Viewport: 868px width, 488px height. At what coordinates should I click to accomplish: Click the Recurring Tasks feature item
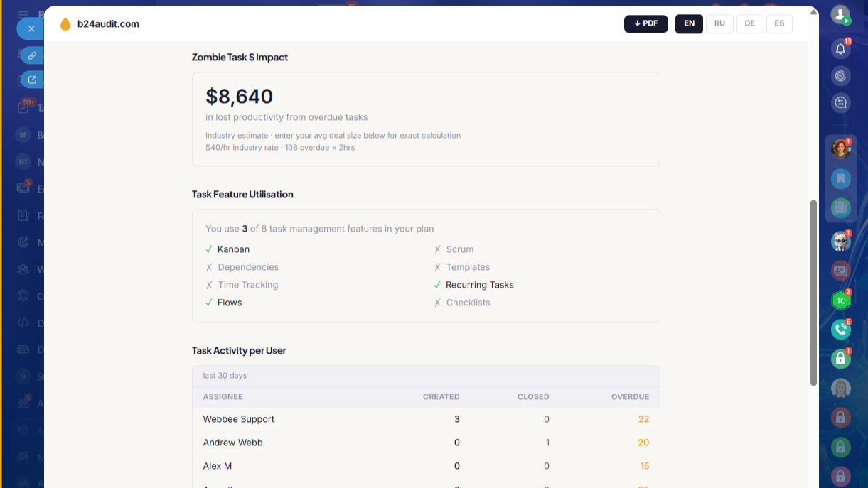pyautogui.click(x=473, y=285)
